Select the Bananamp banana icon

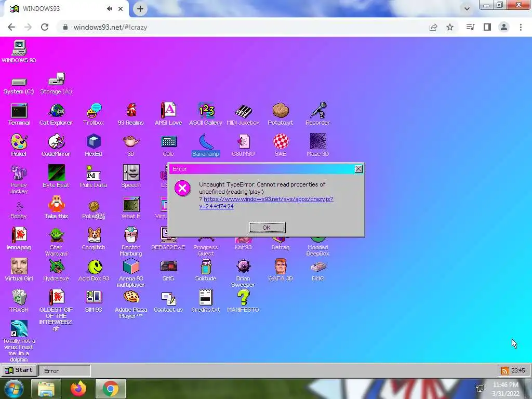tap(206, 141)
